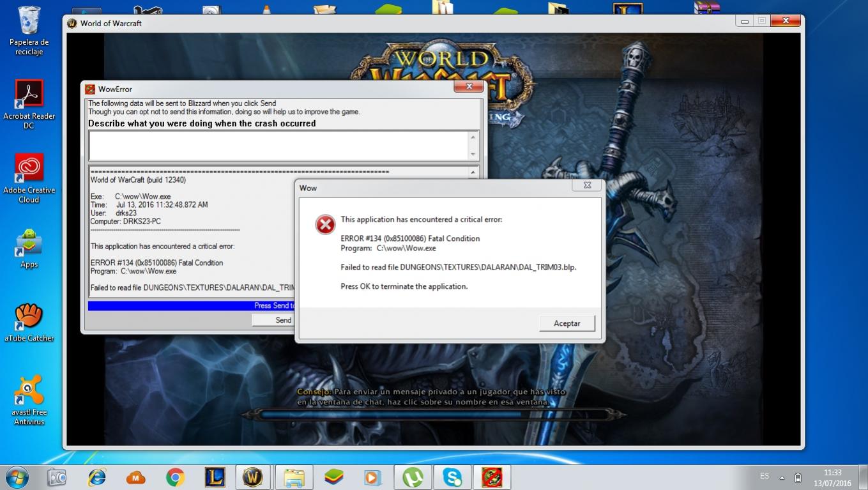Close the World of Warcraft window

(x=786, y=21)
